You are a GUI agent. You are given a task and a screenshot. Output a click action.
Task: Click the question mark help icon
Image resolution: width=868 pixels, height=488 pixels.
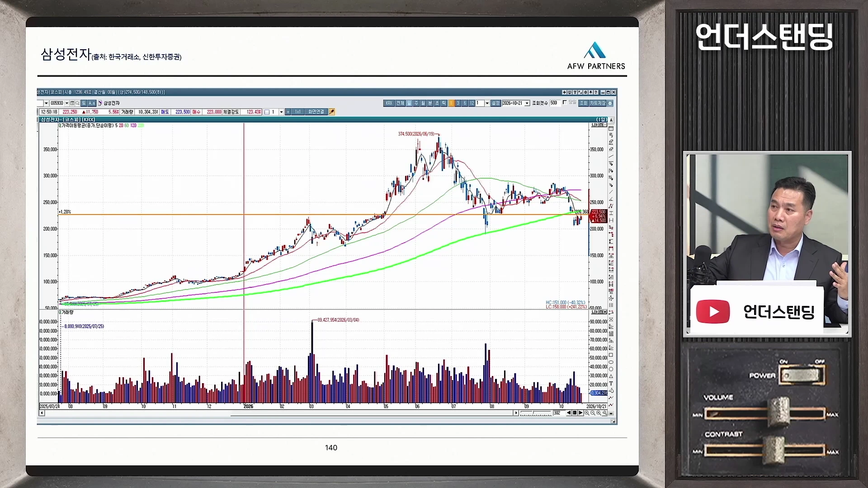pyautogui.click(x=596, y=92)
